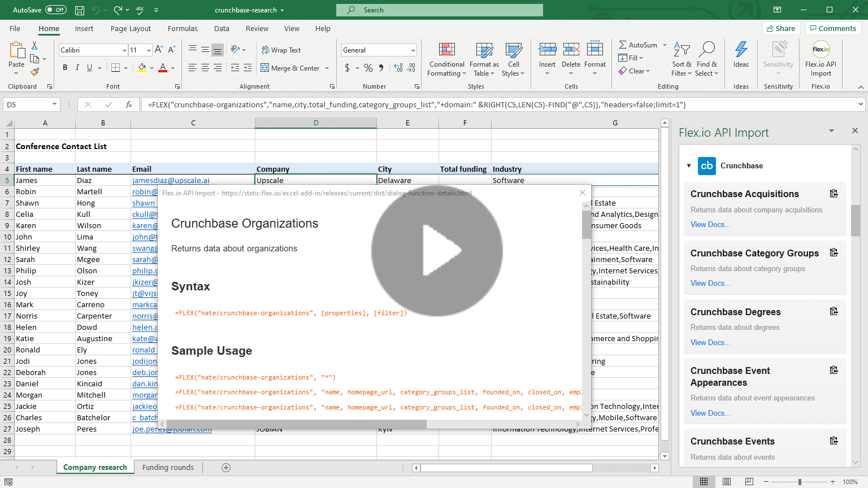The image size is (868, 488).
Task: Click the Format Painter brush icon
Action: pyautogui.click(x=35, y=72)
